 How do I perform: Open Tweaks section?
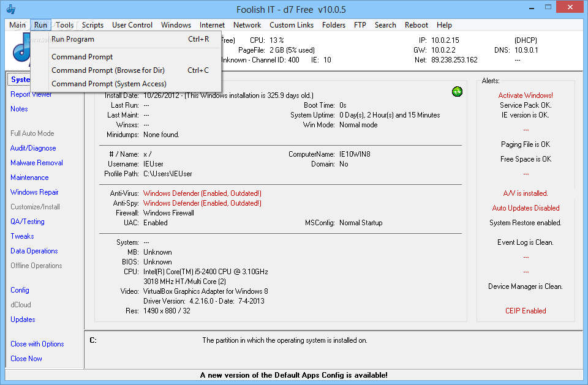click(x=22, y=236)
